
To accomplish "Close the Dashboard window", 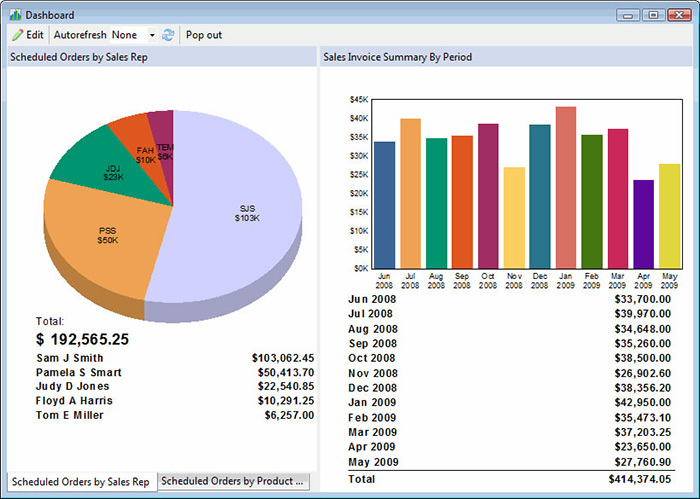I will pyautogui.click(x=680, y=15).
